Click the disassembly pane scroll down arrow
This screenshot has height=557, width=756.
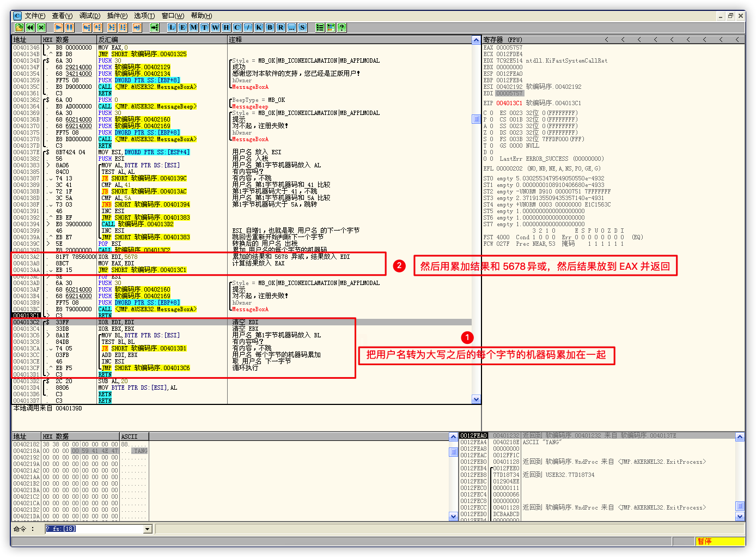point(477,399)
